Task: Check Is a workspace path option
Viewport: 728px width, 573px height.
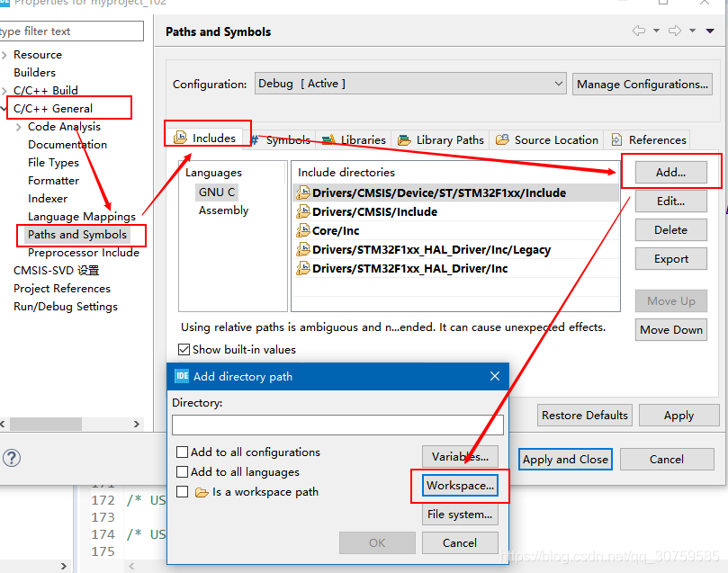Action: click(x=182, y=492)
